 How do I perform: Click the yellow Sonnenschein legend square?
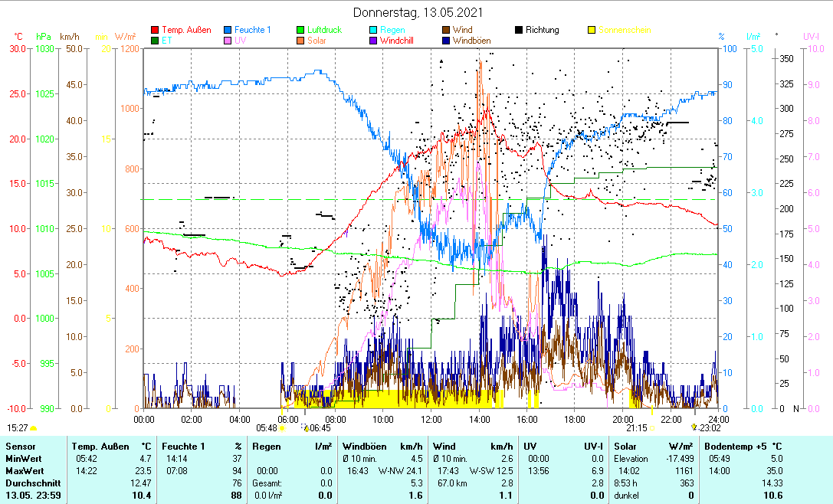592,31
